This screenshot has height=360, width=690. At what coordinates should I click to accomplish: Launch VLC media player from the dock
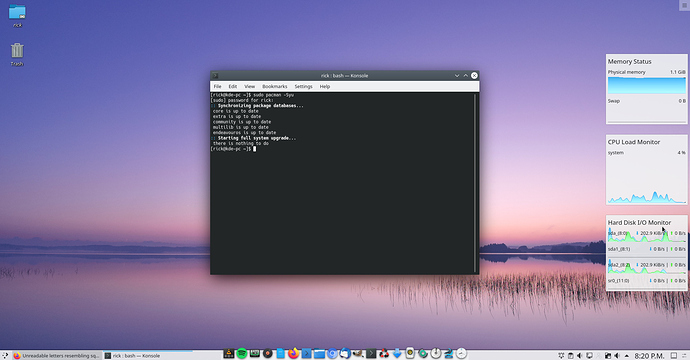click(x=229, y=353)
